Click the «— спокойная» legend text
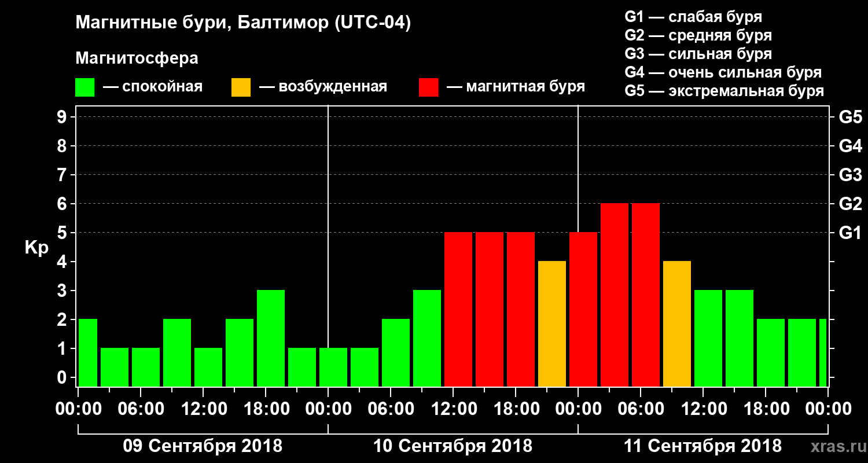The height and width of the screenshot is (463, 868). tap(153, 87)
